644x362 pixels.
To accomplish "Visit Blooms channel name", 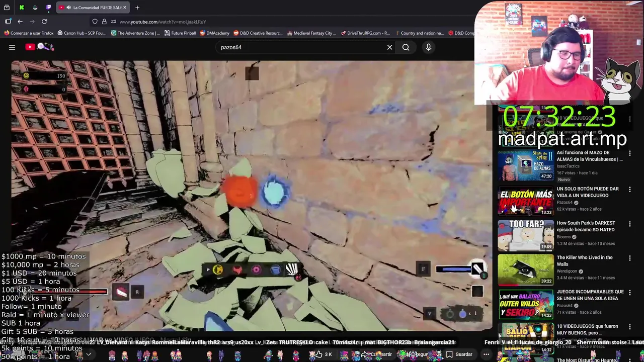I will pos(564,237).
